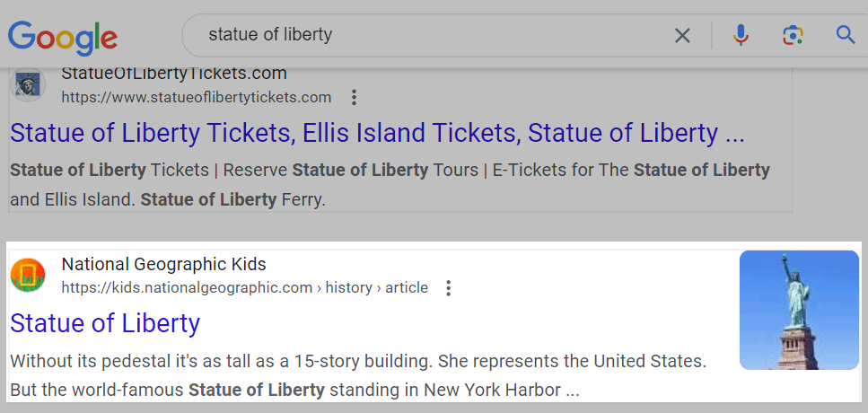The image size is (868, 413).
Task: Open the more options menu for StatueOfLibertyTickets.com
Action: tap(355, 97)
